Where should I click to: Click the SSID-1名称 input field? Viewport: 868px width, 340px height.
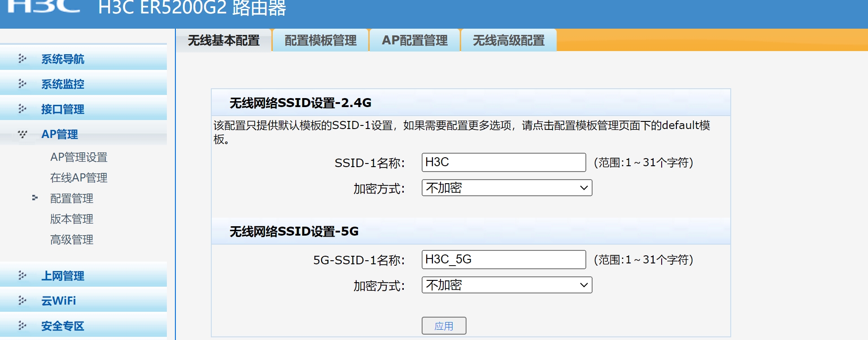tap(503, 162)
